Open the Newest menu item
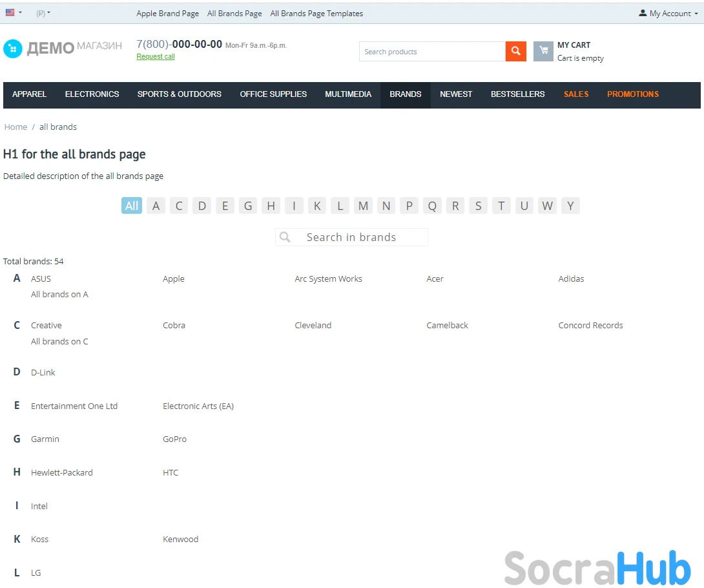704x588 pixels. (x=456, y=94)
